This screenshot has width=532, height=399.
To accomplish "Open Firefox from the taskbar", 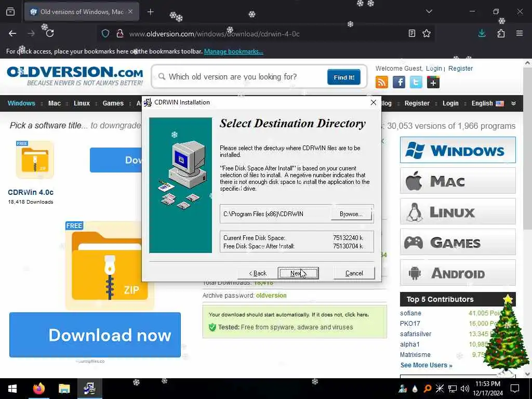I will coord(38,389).
